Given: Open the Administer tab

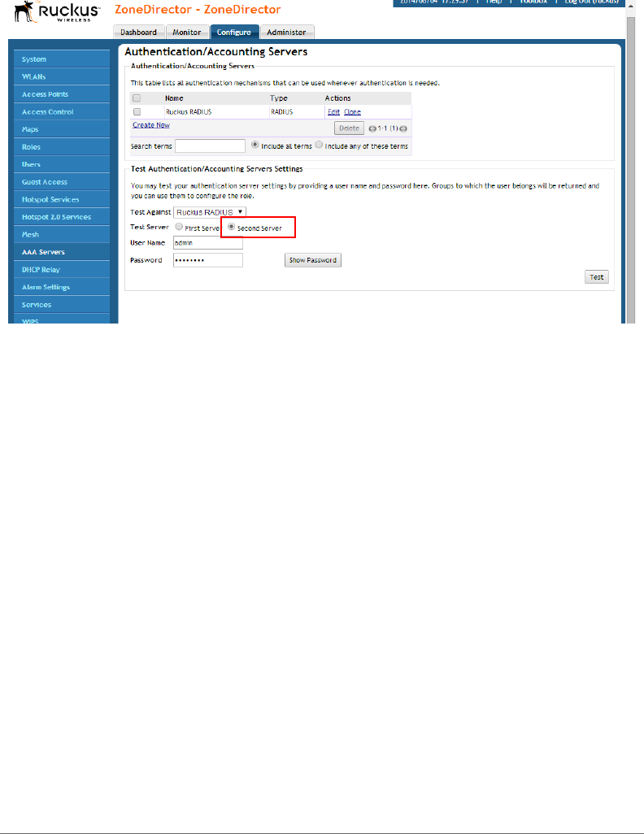Looking at the screenshot, I should (x=286, y=33).
